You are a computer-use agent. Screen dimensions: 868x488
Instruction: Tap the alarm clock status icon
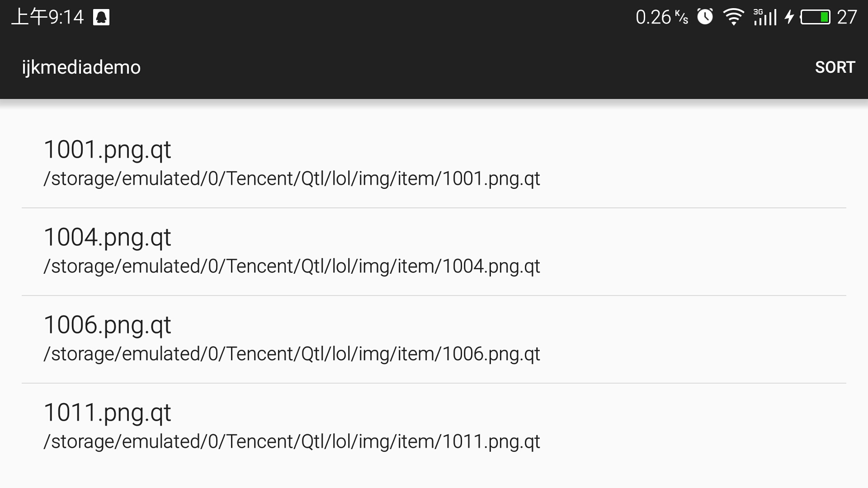pyautogui.click(x=705, y=17)
